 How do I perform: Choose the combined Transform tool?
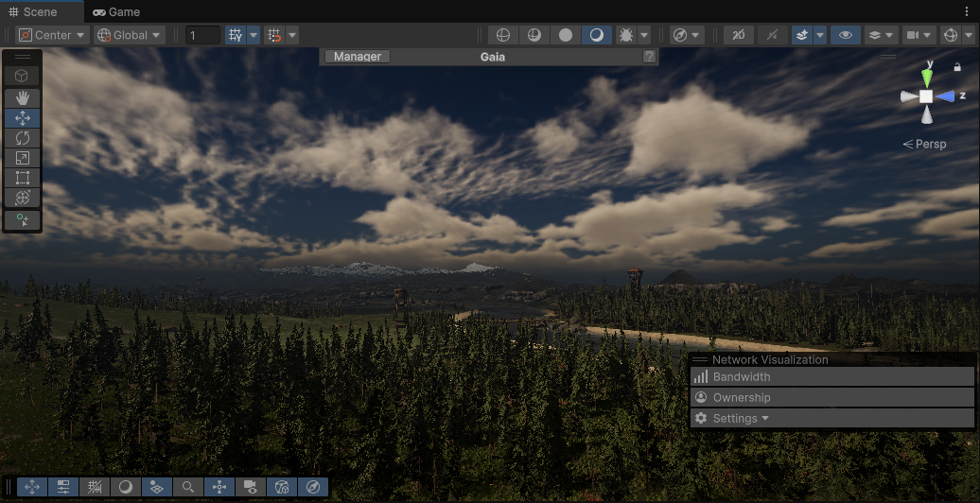pyautogui.click(x=23, y=198)
